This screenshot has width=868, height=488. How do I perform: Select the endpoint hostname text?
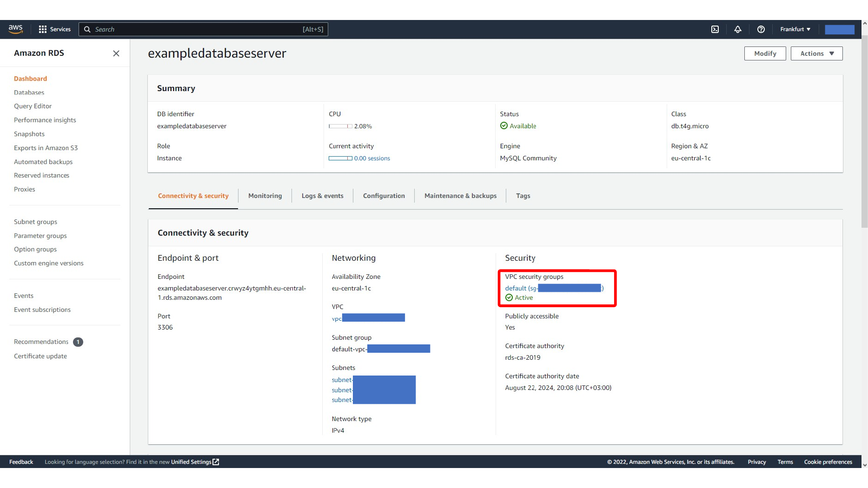tap(232, 293)
